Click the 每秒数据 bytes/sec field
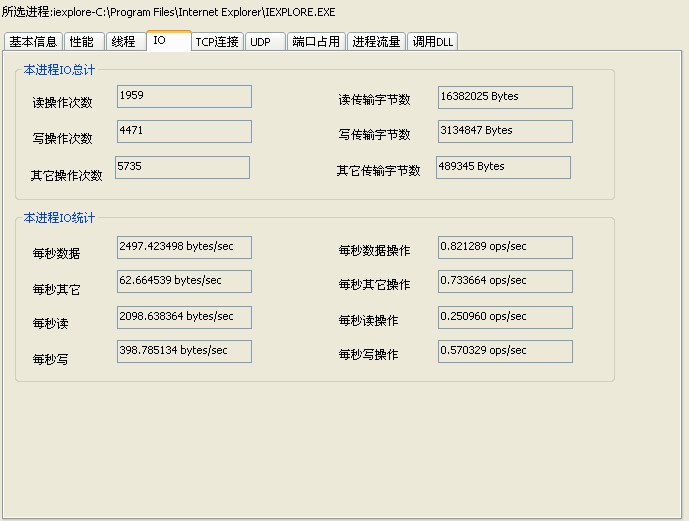Viewport: 689px width, 521px height. pos(184,247)
